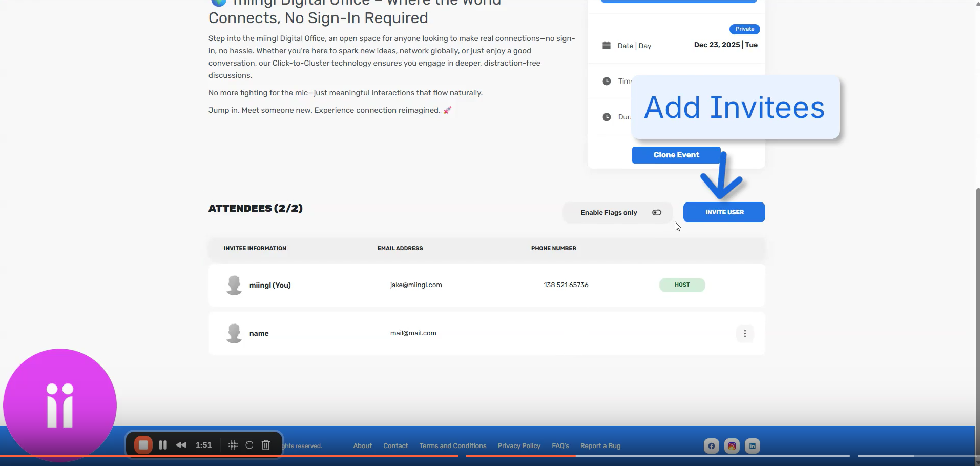Screen dimensions: 980x466
Task: Open Terms and Conditions link
Action: tap(453, 446)
